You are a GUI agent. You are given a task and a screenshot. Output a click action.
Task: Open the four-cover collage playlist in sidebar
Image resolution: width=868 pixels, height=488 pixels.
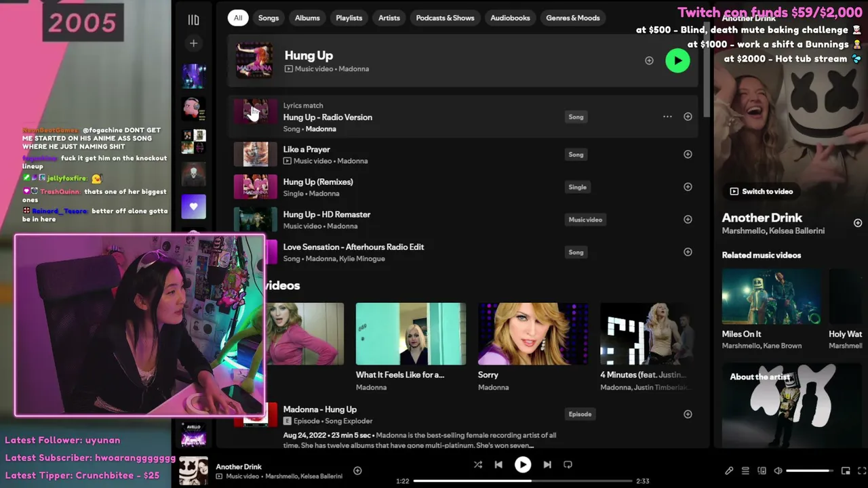(x=193, y=142)
